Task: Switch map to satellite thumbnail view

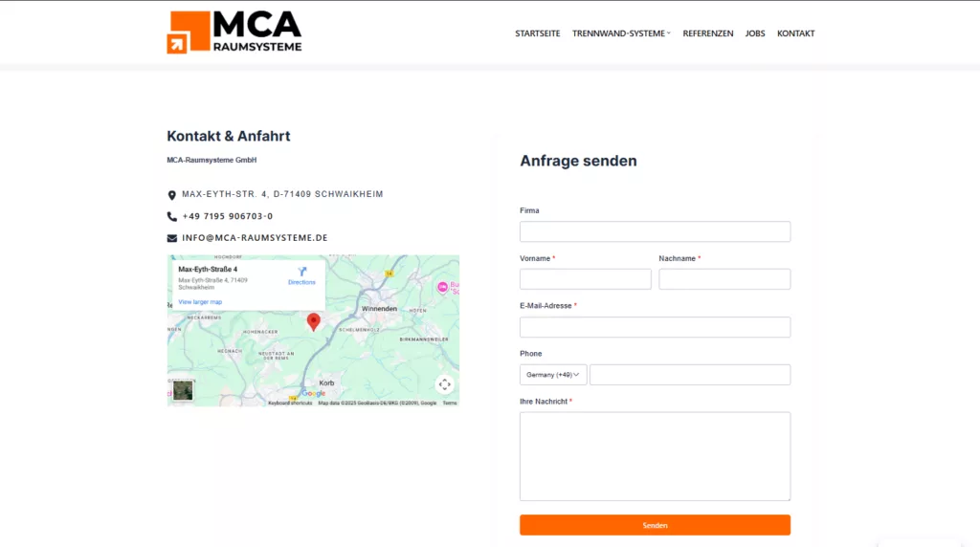Action: (183, 390)
